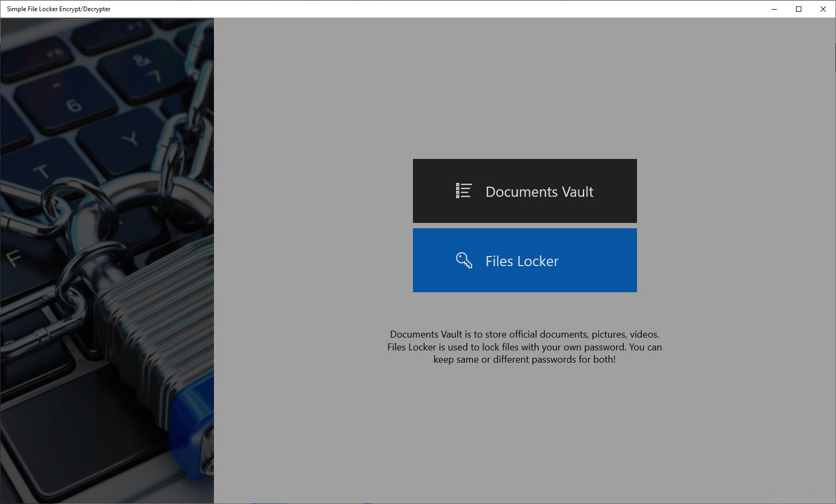Viewport: 836px width, 504px height.
Task: Maximize the Simple File Locker window
Action: (x=799, y=9)
